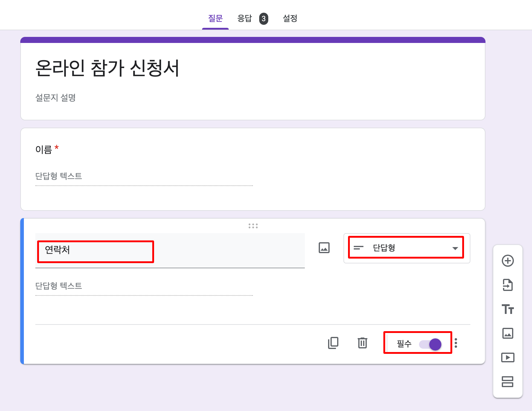Edit the 연락처 question title field
Image resolution: width=532 pixels, height=411 pixels.
170,250
